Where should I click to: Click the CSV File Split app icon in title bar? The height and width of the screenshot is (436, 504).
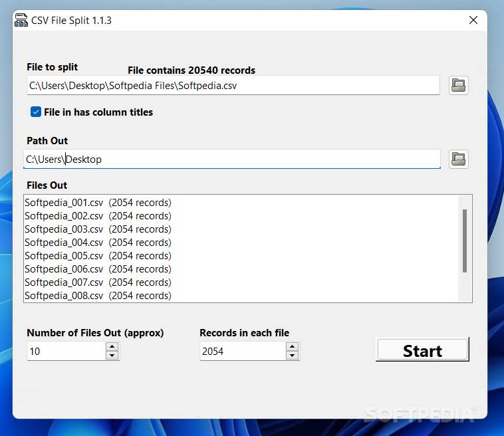tap(21, 20)
